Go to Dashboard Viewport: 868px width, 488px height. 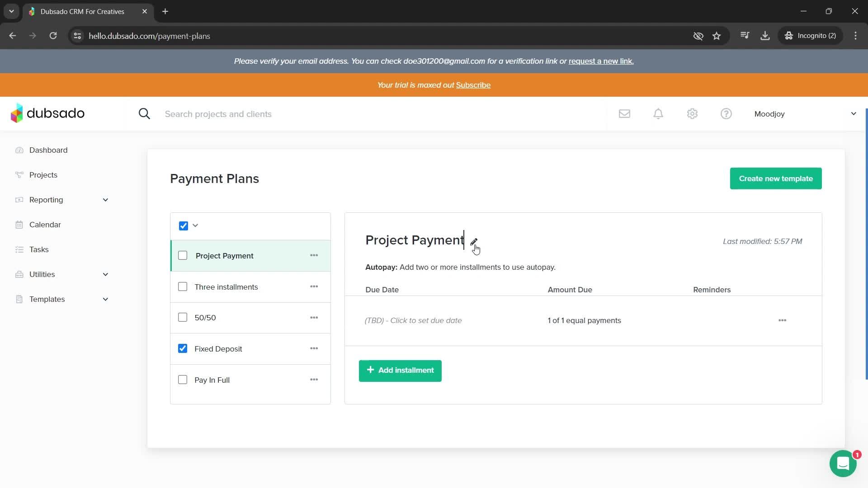coord(48,150)
